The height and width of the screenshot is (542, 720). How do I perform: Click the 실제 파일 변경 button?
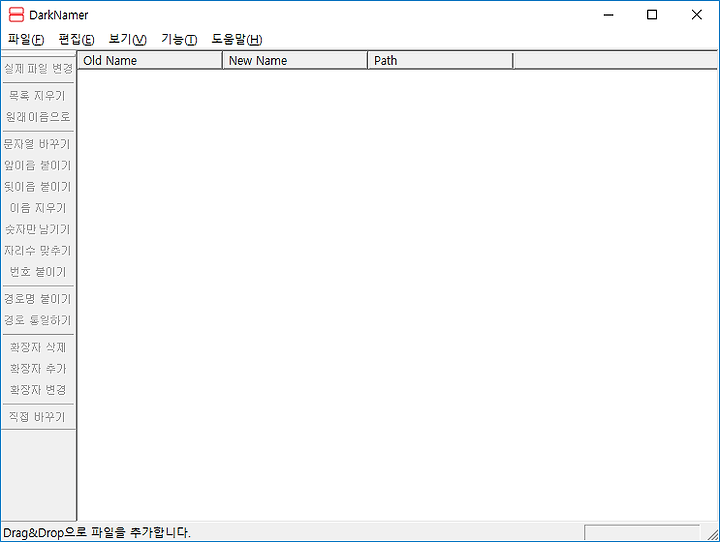click(x=38, y=69)
